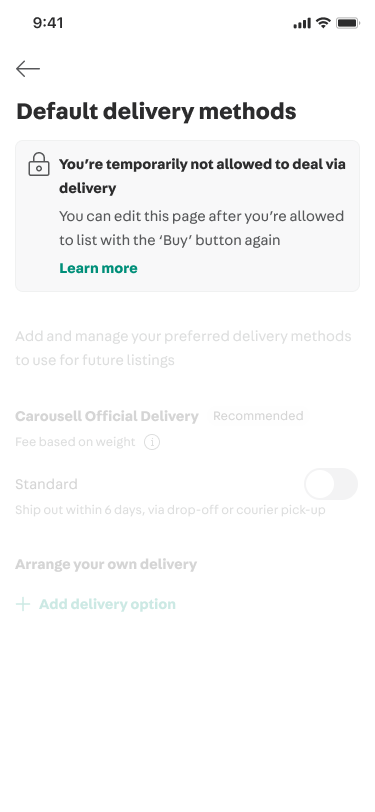Click the Carousell Official Delivery heading

pyautogui.click(x=107, y=416)
